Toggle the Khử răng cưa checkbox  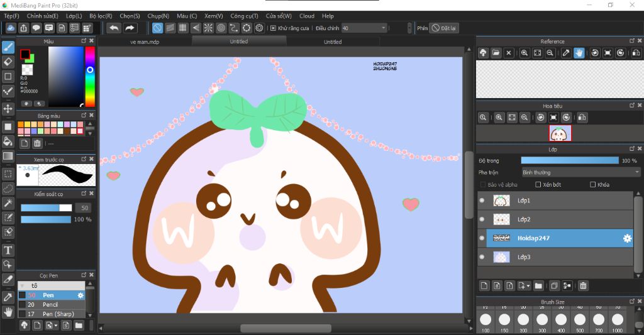tap(273, 28)
